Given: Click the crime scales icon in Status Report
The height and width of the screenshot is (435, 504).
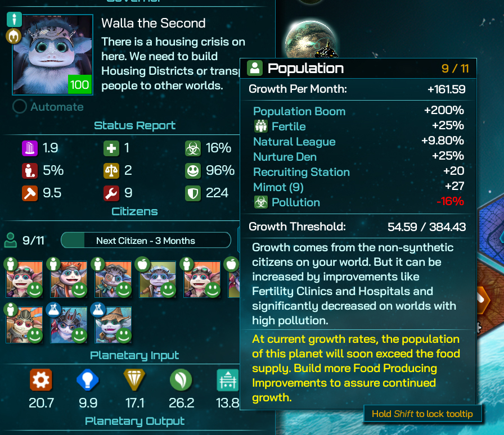Looking at the screenshot, I should (111, 171).
